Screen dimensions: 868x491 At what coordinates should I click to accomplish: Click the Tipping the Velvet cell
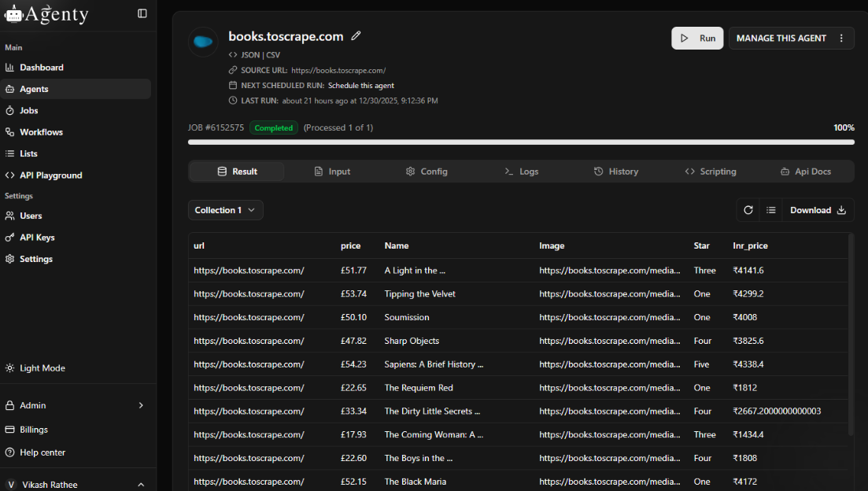click(x=419, y=294)
